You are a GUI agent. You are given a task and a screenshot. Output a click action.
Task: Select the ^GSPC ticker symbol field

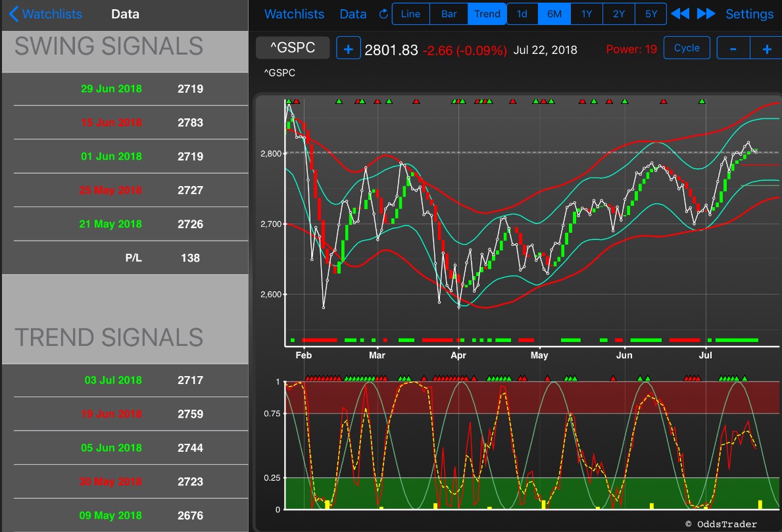click(293, 48)
